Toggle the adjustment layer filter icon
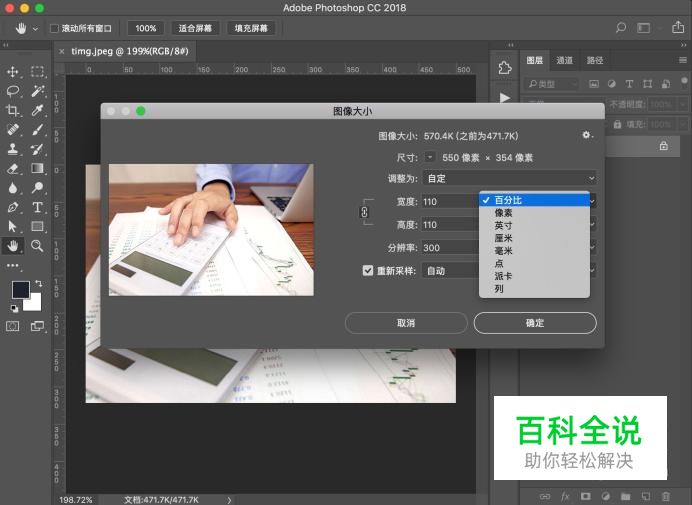This screenshot has width=692, height=505. point(611,84)
